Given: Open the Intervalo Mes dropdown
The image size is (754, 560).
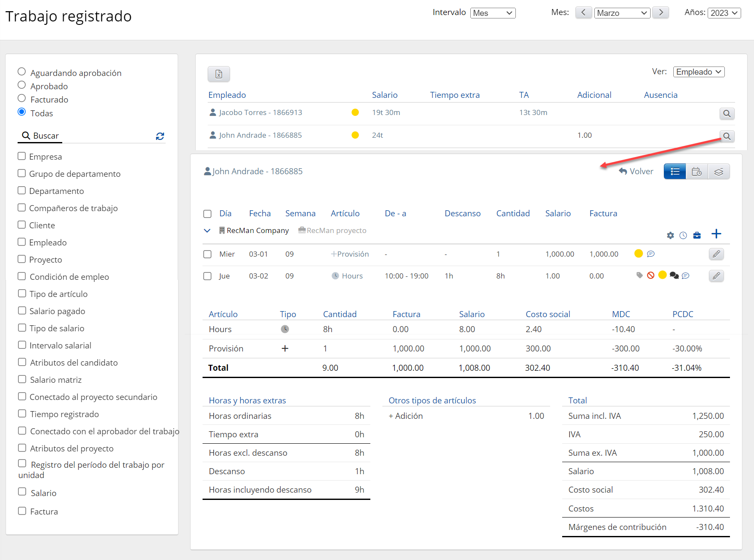Looking at the screenshot, I should [x=492, y=13].
